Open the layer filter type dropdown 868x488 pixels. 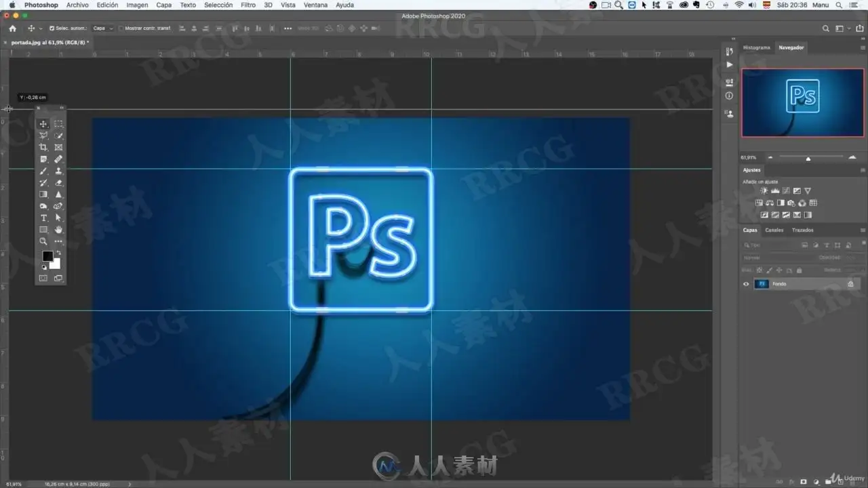[770, 245]
